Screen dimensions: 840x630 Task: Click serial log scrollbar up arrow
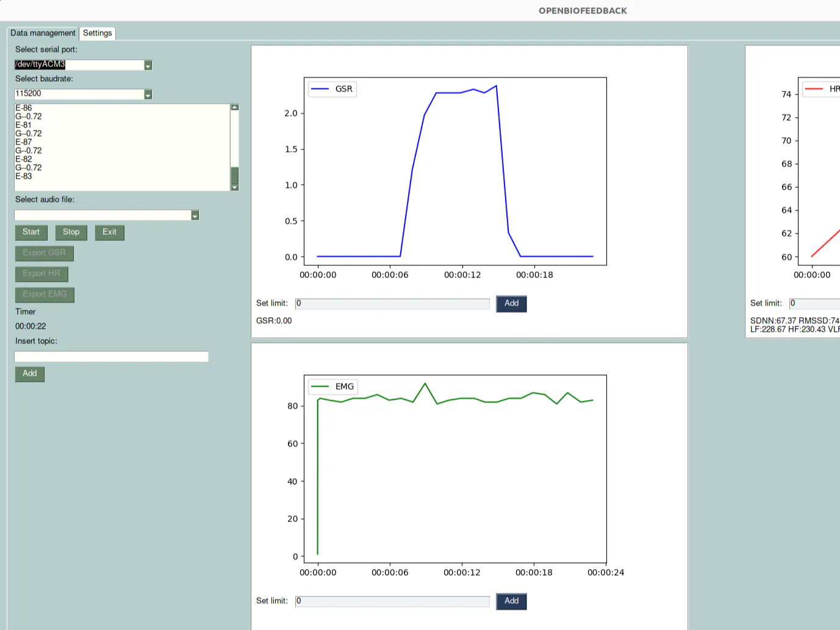click(x=235, y=107)
